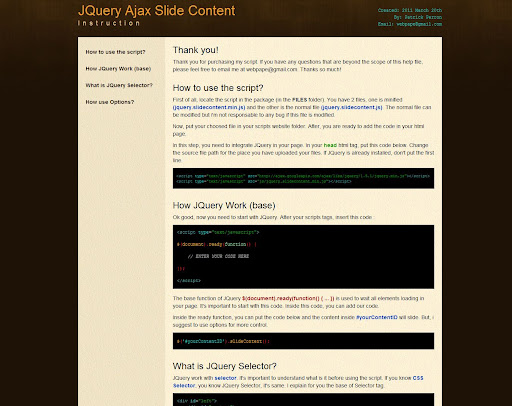Click the script tags code block
Screen dimensions: 512x406
pos(303,178)
